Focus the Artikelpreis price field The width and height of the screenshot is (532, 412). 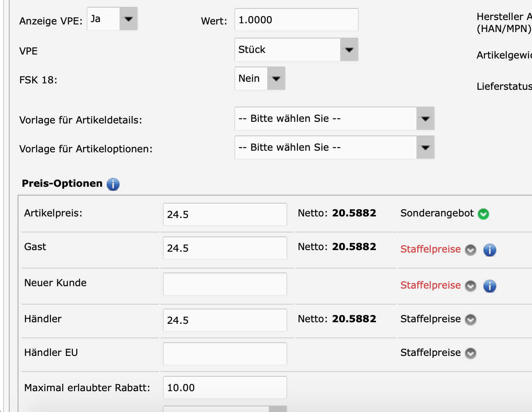pos(225,214)
